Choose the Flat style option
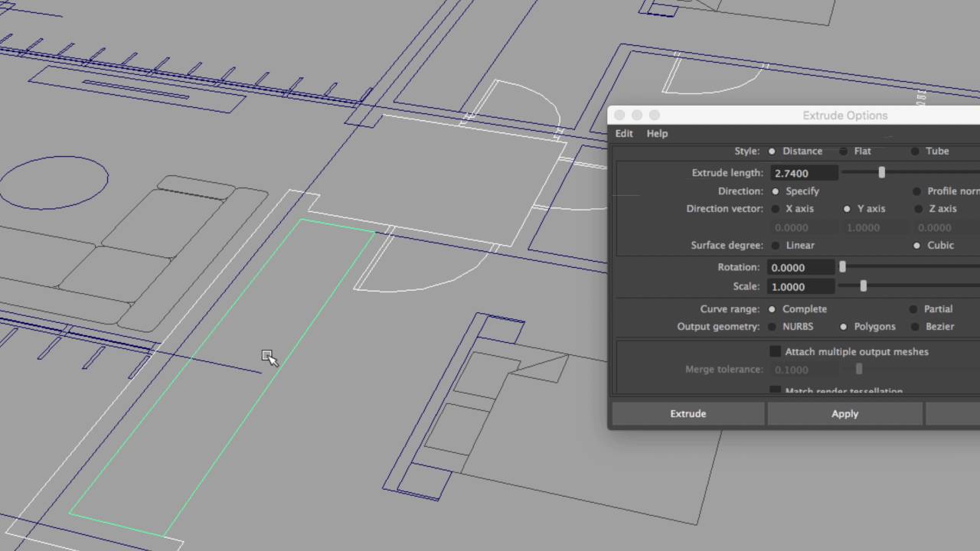This screenshot has width=980, height=551. pyautogui.click(x=844, y=152)
